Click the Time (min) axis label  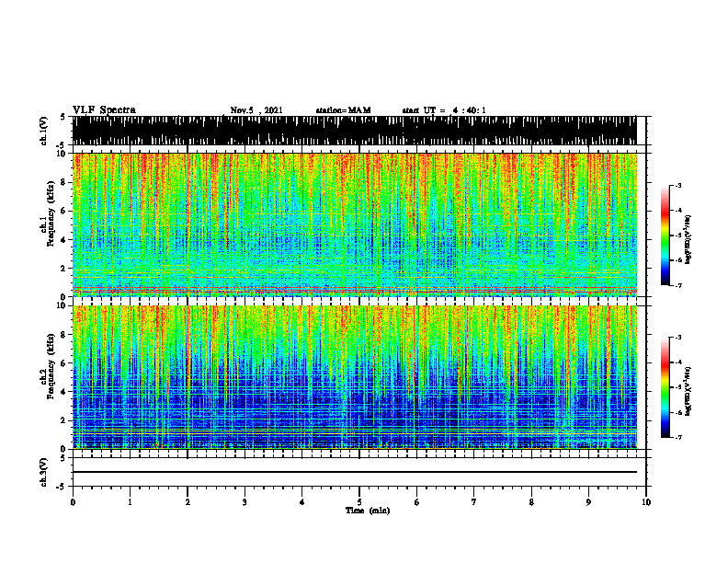[x=368, y=511]
